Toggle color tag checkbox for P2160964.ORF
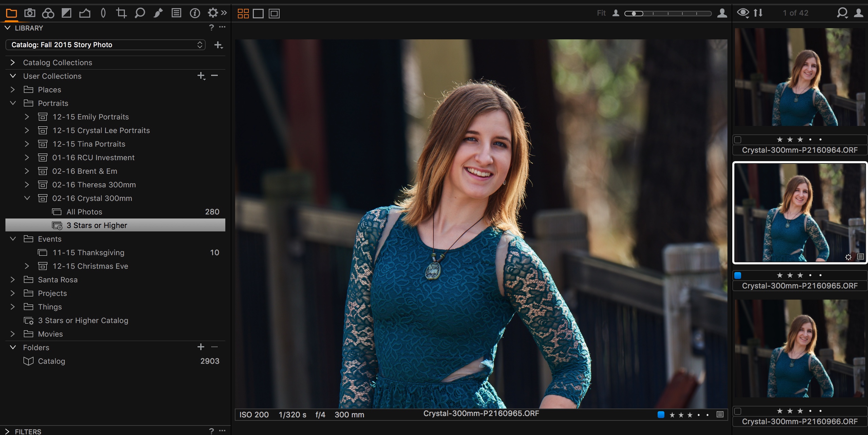The image size is (868, 435). coord(738,139)
